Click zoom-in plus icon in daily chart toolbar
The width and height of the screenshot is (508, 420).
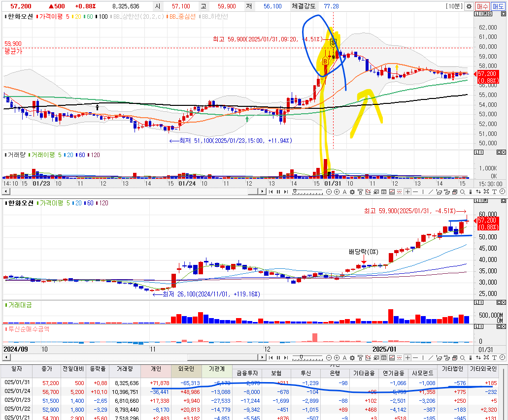point(337,357)
